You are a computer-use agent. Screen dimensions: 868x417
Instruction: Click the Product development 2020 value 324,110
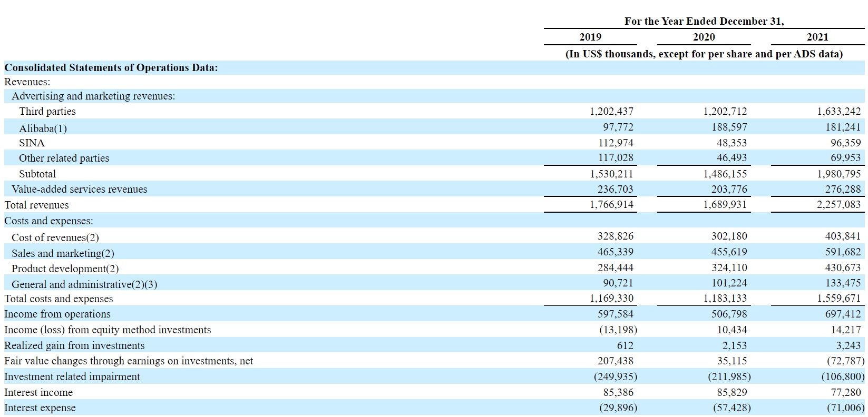(x=729, y=267)
